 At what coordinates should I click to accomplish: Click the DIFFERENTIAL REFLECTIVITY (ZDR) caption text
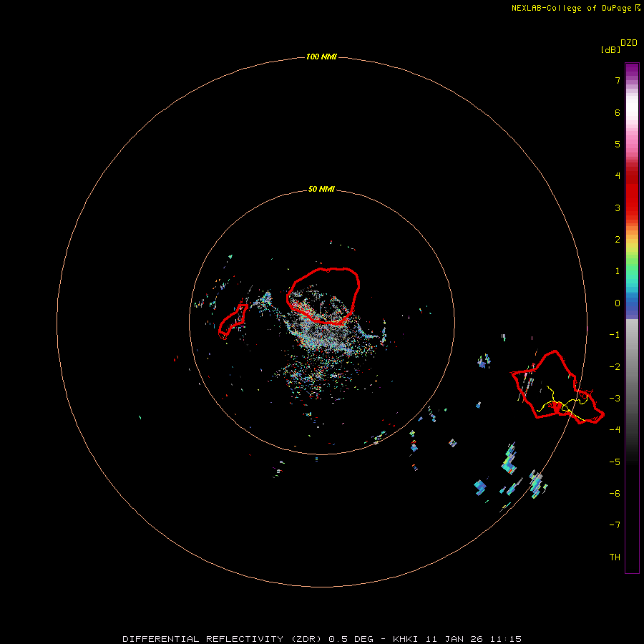222,639
